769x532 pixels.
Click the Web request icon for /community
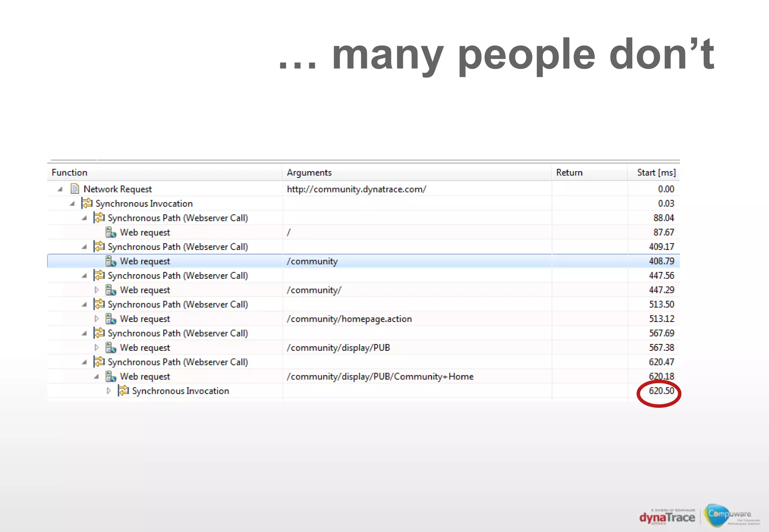[111, 261]
